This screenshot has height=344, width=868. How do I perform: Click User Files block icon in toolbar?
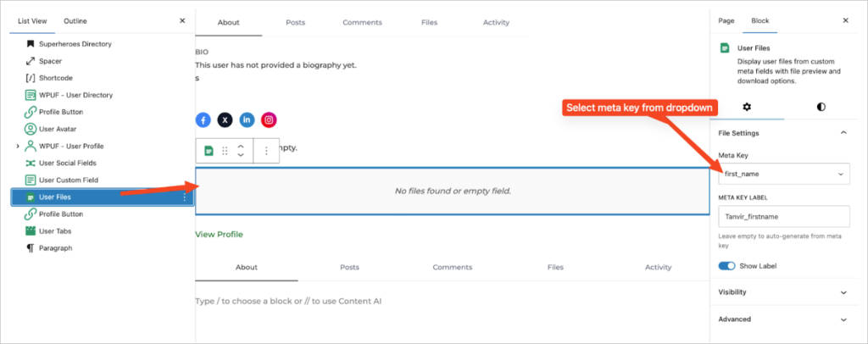pos(209,151)
